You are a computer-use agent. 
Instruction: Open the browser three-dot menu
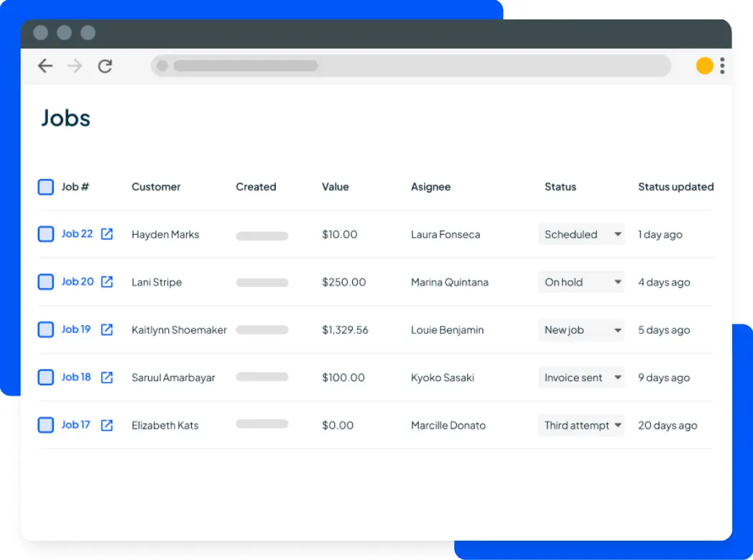722,66
